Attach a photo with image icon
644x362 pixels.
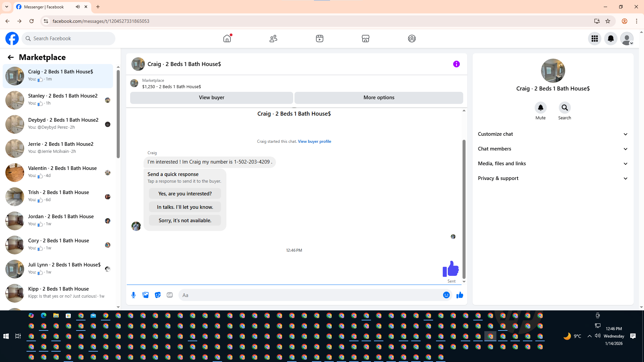pyautogui.click(x=146, y=295)
